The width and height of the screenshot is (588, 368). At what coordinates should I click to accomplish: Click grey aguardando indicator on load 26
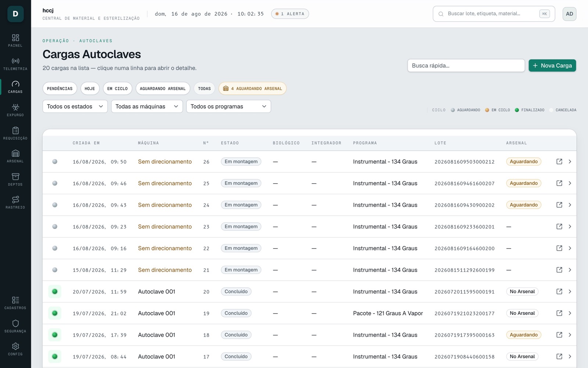(55, 162)
